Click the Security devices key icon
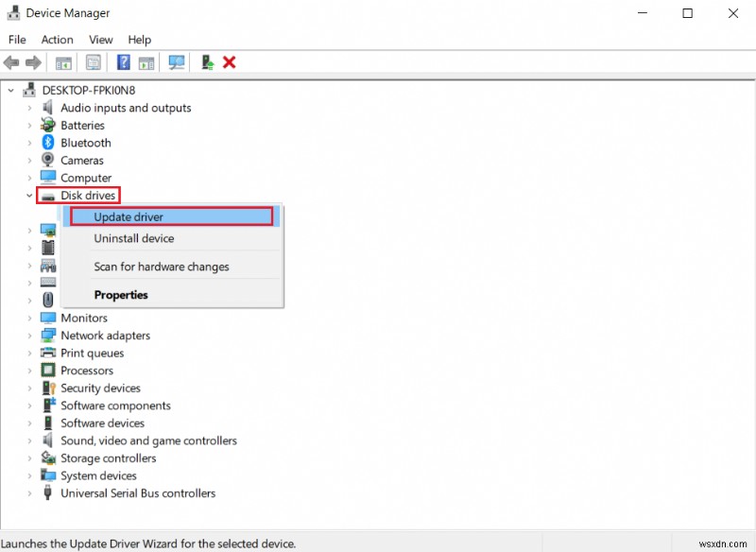The image size is (756, 552). coord(49,388)
